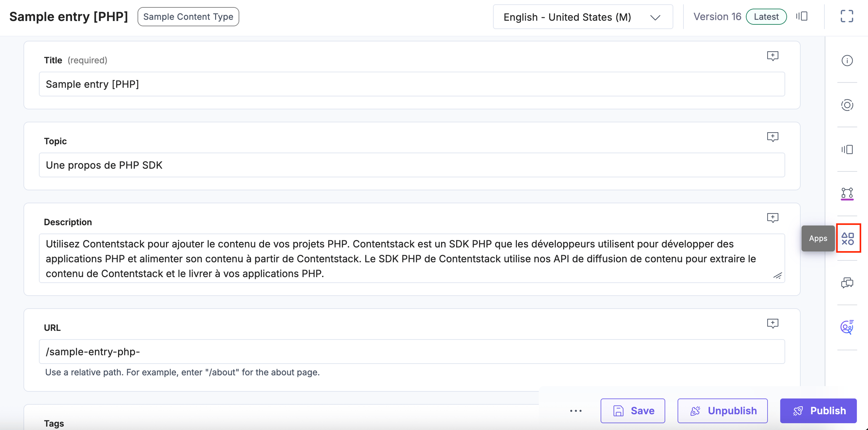The image size is (868, 430).
Task: Click the Sample Content Type tag
Action: click(x=188, y=17)
